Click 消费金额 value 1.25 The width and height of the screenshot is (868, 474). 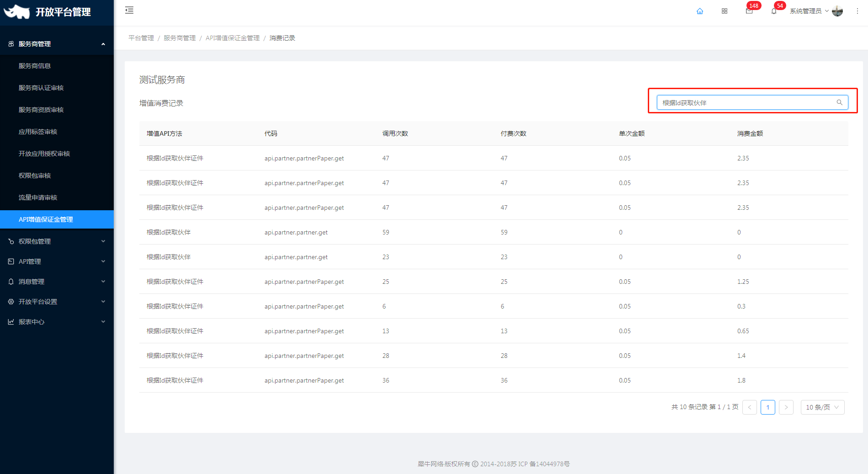tap(743, 282)
